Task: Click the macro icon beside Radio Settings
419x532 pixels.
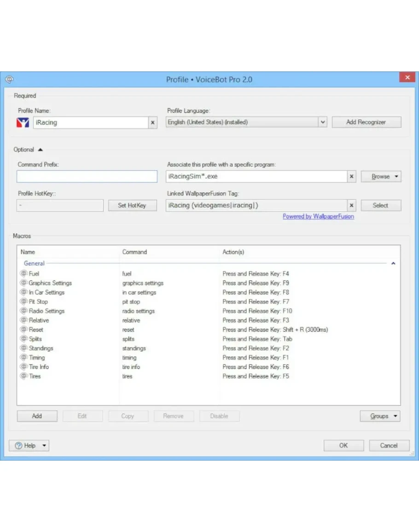Action: (24, 311)
